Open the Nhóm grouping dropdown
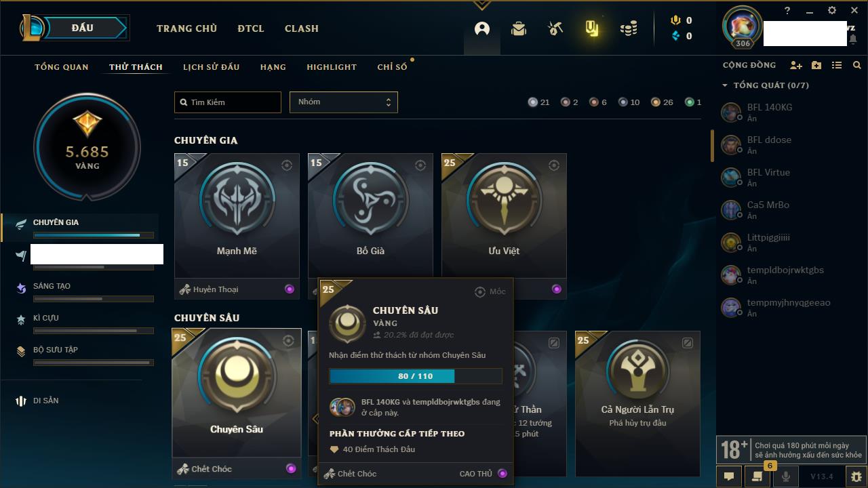Screen dimensions: 868x488 [344, 102]
